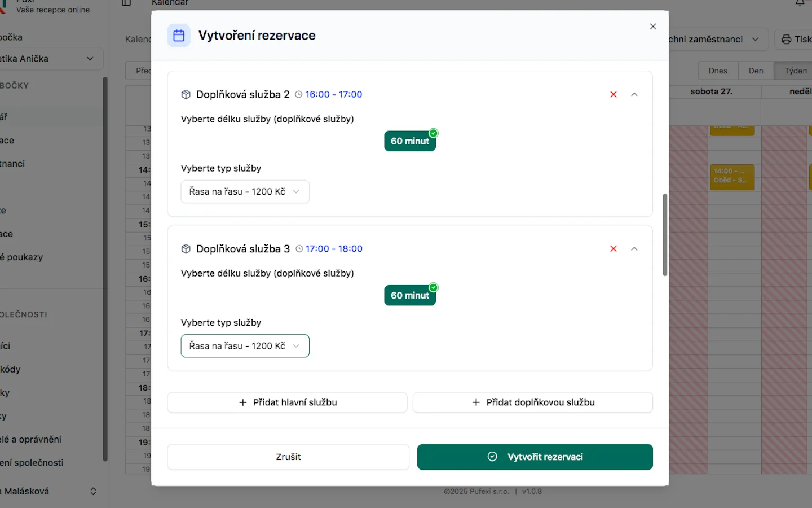Close the Vytvoření rezervace dialog
Viewport: 812px width, 508px height.
pyautogui.click(x=653, y=27)
